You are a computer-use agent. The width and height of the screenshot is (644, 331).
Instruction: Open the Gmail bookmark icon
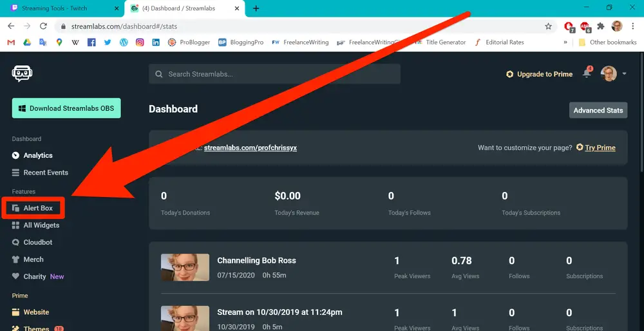[x=11, y=43]
